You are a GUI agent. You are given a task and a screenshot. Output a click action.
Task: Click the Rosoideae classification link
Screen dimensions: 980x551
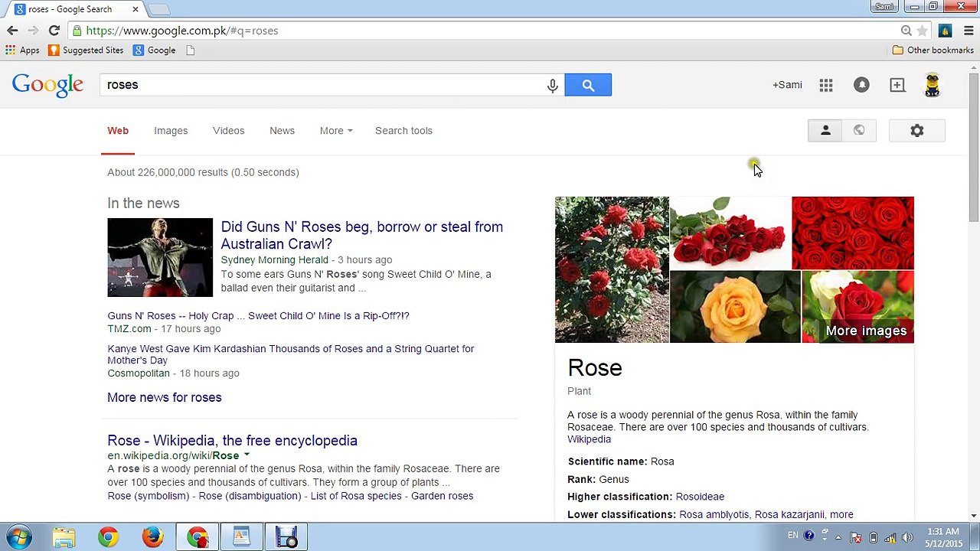(x=700, y=497)
